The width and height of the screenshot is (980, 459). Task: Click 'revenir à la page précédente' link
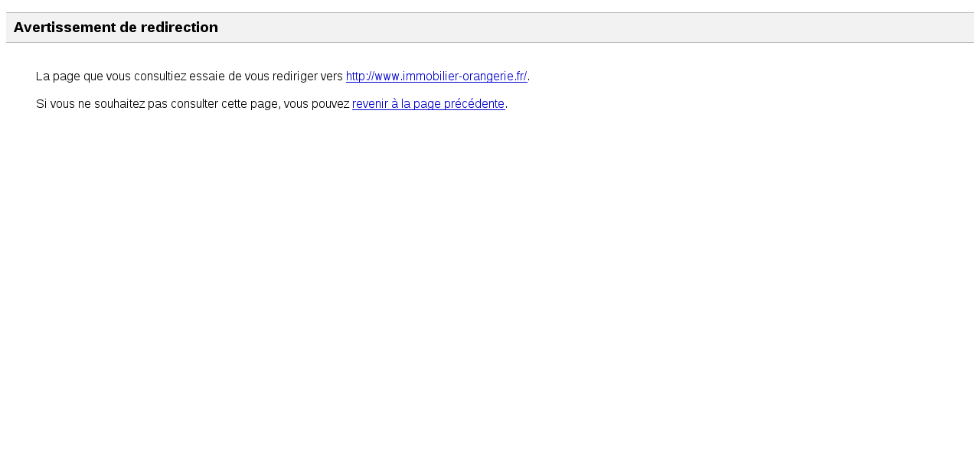point(428,104)
